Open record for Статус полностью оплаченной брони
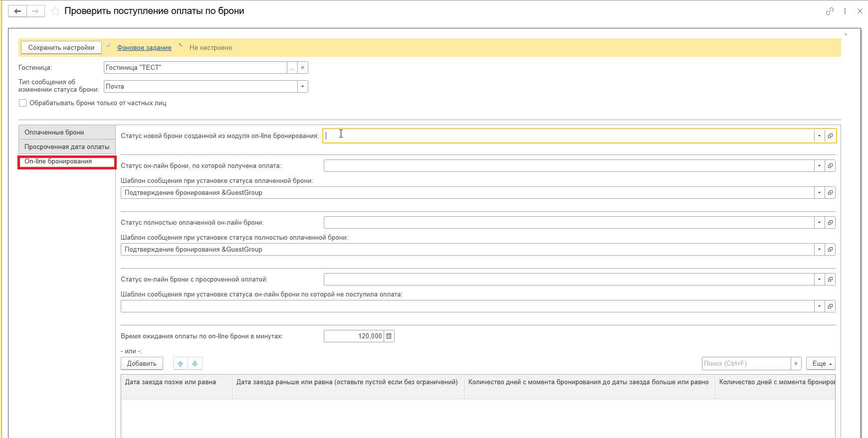Image resolution: width=868 pixels, height=438 pixels. point(830,222)
